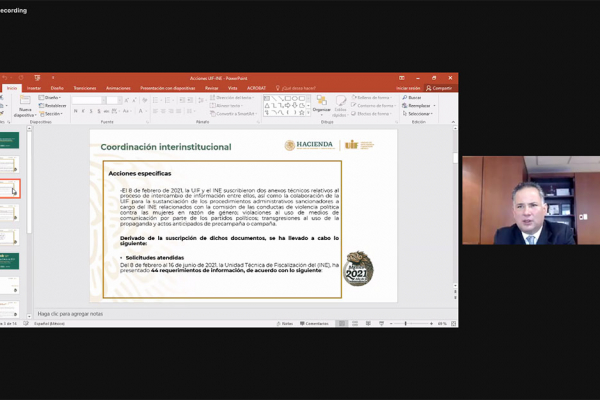Viewport: 600px width, 400px height.
Task: Select the rectangle shape in shapes gallery
Action: (x=288, y=99)
